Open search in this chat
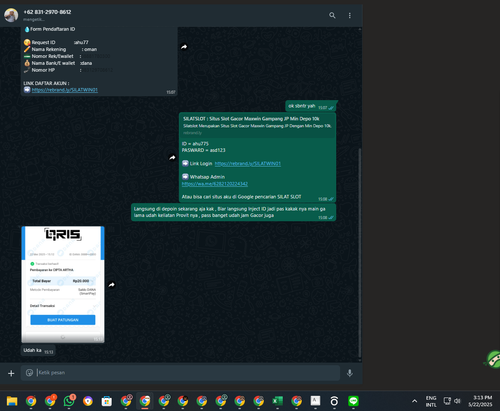Viewport: 500px width, 411px height. [332, 15]
